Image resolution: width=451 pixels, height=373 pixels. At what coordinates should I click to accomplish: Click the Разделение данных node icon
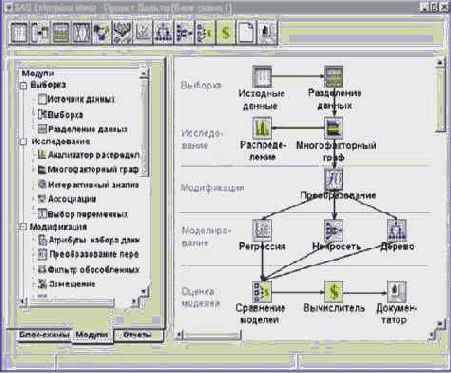(334, 77)
